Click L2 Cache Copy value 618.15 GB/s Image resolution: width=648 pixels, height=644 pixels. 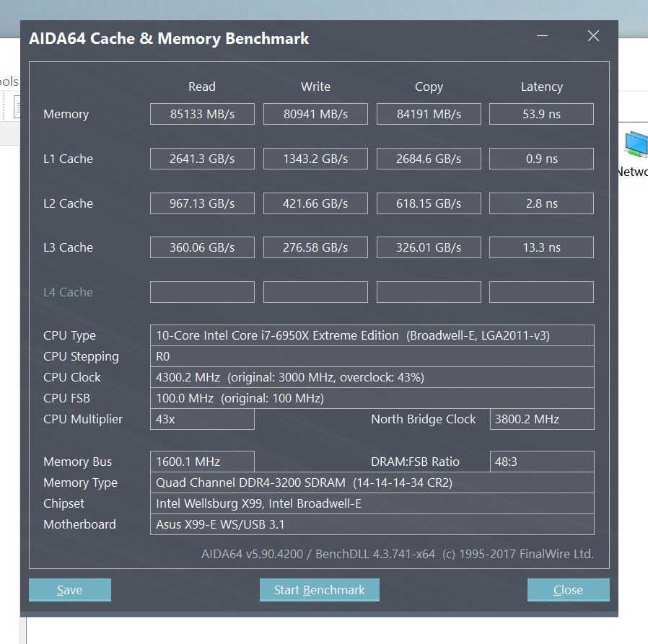tap(429, 203)
